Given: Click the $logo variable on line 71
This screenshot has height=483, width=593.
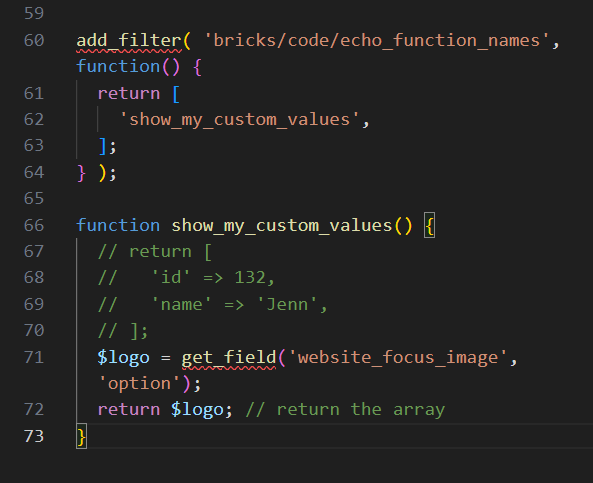Looking at the screenshot, I should click(123, 358).
